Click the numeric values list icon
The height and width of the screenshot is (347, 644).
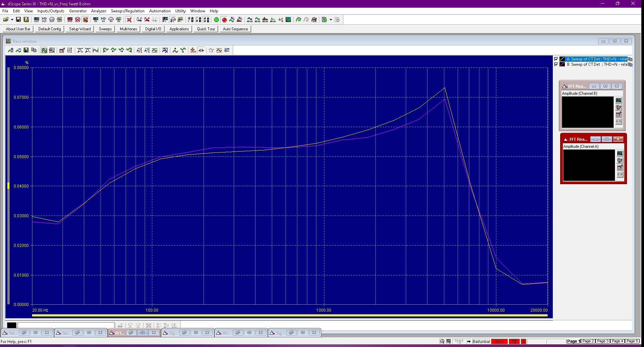click(69, 50)
